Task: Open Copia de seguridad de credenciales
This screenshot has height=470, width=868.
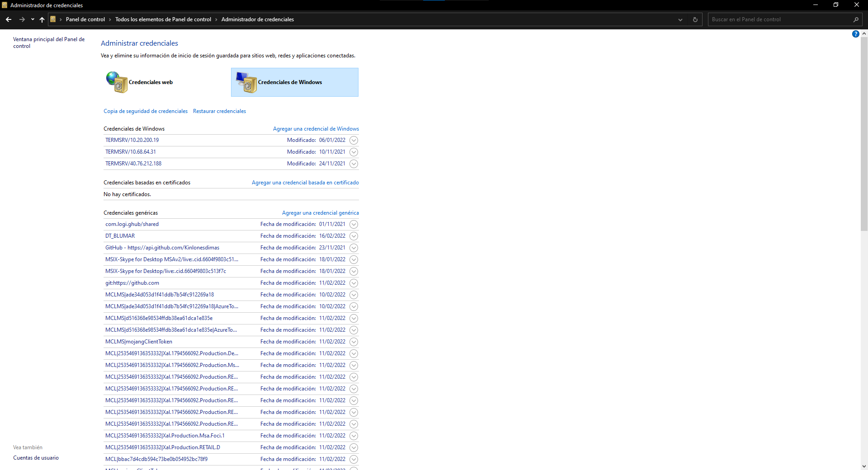Action: coord(145,111)
